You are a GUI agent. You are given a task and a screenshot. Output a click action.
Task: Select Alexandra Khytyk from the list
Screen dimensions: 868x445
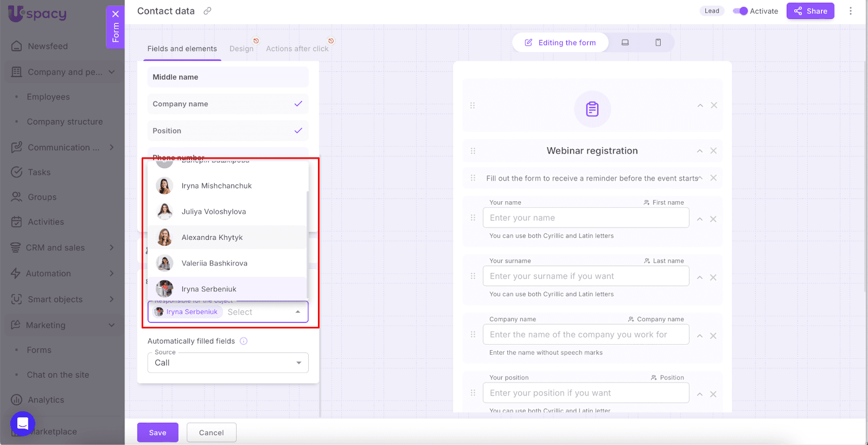[x=212, y=238]
